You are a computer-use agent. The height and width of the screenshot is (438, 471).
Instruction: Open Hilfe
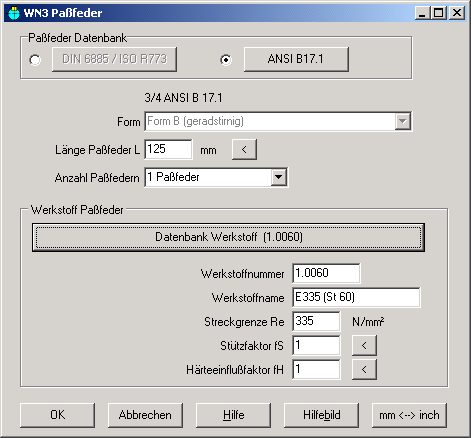pyautogui.click(x=233, y=415)
